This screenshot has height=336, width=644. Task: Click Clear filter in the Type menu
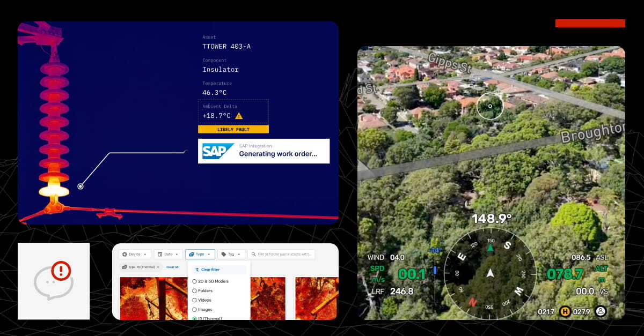219,270
